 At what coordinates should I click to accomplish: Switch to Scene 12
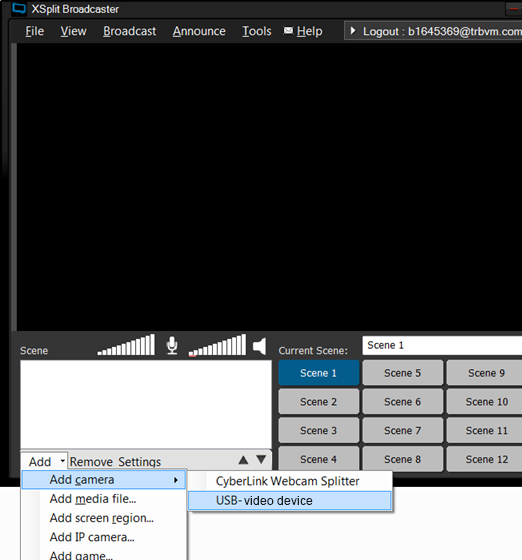pyautogui.click(x=485, y=459)
